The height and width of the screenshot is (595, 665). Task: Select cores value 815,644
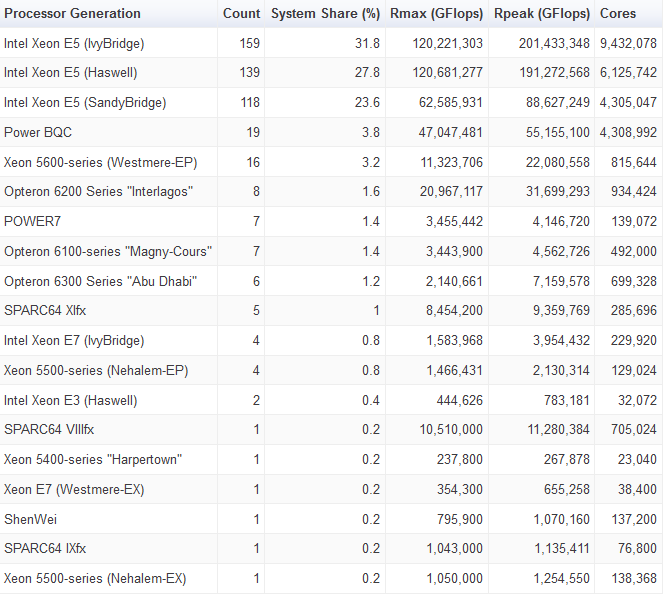634,162
